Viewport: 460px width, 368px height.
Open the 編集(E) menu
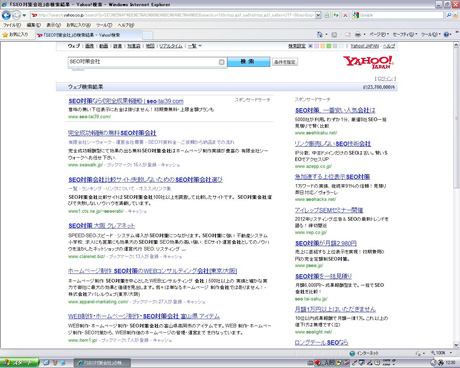34,25
